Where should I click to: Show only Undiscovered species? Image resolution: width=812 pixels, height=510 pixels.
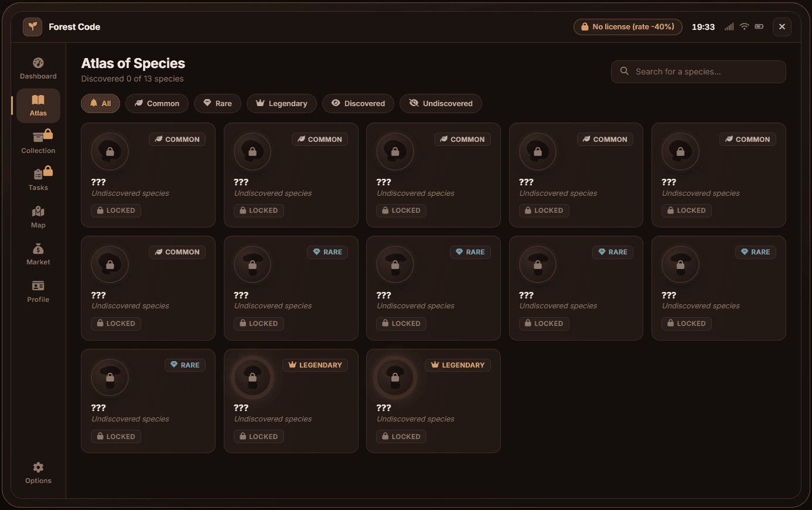click(x=441, y=104)
